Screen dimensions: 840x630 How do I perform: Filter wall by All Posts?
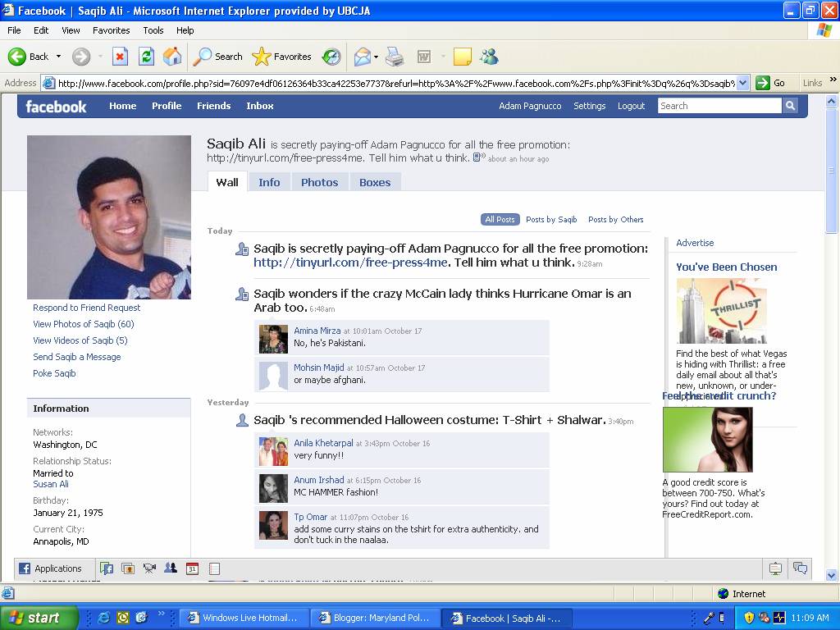pyautogui.click(x=500, y=219)
